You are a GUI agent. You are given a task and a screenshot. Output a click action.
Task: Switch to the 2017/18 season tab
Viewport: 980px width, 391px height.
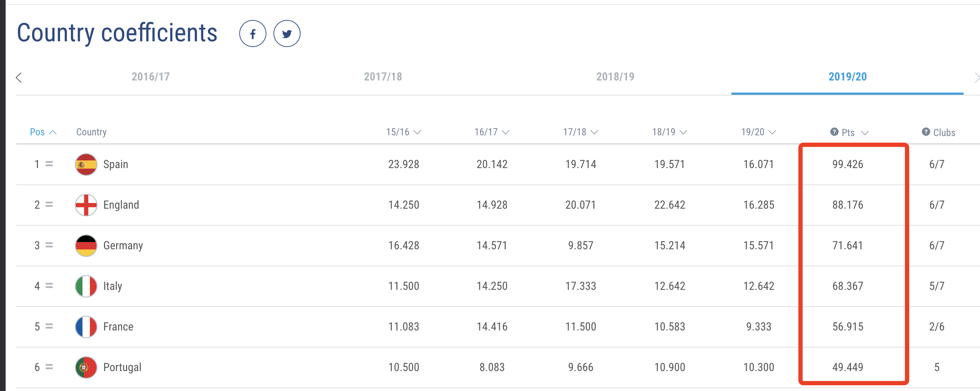[383, 77]
